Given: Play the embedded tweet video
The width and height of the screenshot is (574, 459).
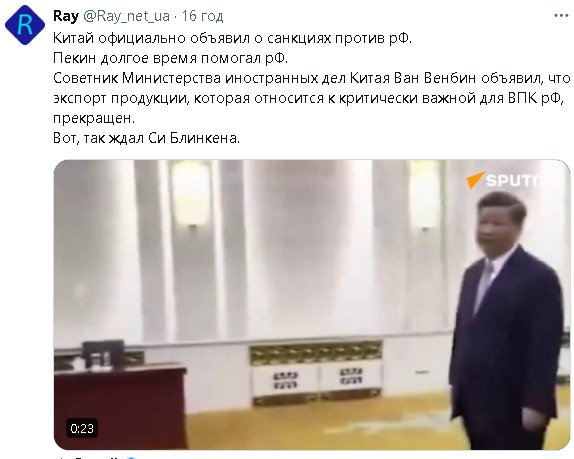Looking at the screenshot, I should [312, 305].
